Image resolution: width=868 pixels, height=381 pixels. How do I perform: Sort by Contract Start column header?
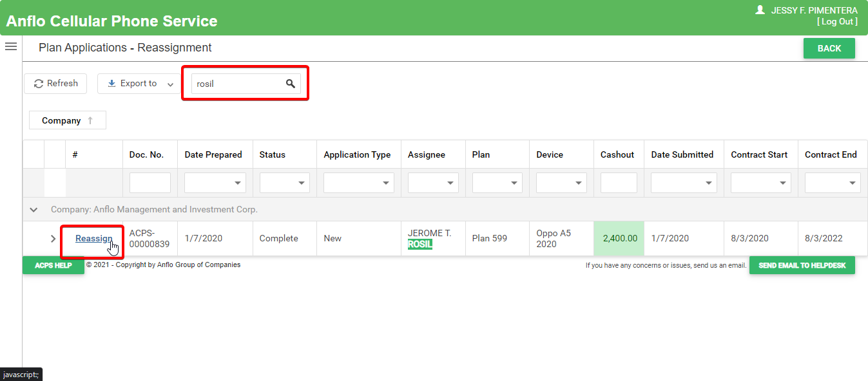tap(758, 155)
